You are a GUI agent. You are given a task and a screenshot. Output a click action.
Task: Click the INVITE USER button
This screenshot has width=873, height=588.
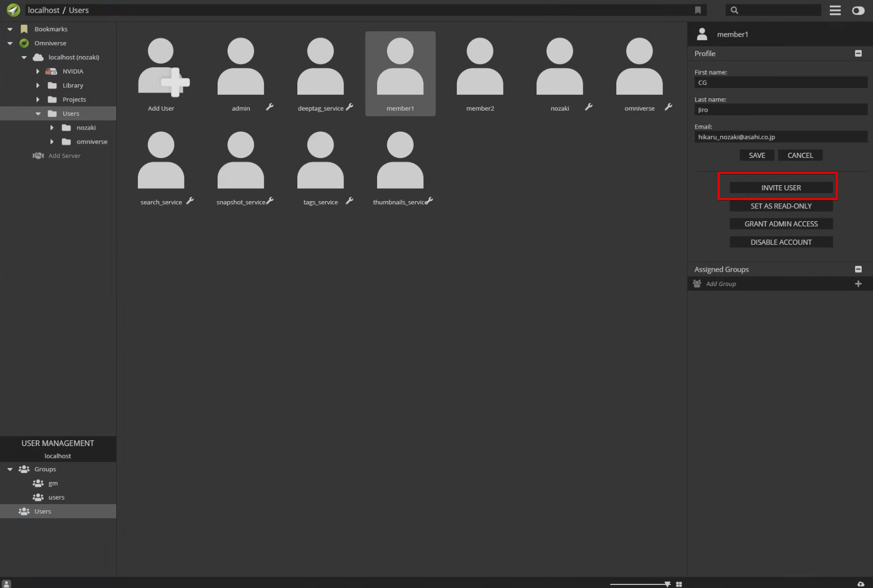pyautogui.click(x=780, y=188)
